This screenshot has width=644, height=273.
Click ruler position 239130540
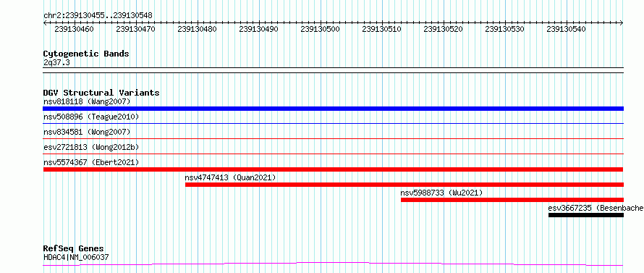click(x=567, y=30)
